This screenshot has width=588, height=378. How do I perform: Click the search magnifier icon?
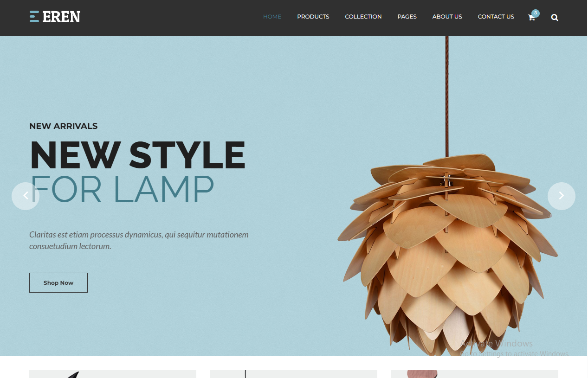pos(555,18)
